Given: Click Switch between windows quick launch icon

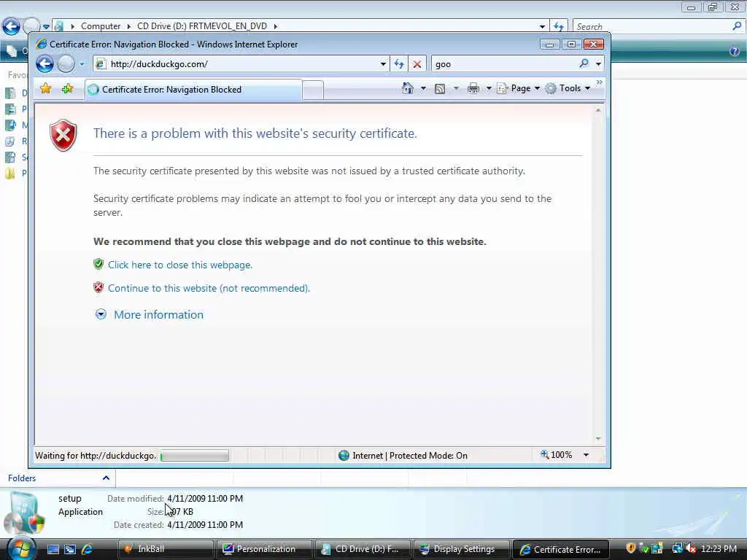Looking at the screenshot, I should tap(70, 549).
